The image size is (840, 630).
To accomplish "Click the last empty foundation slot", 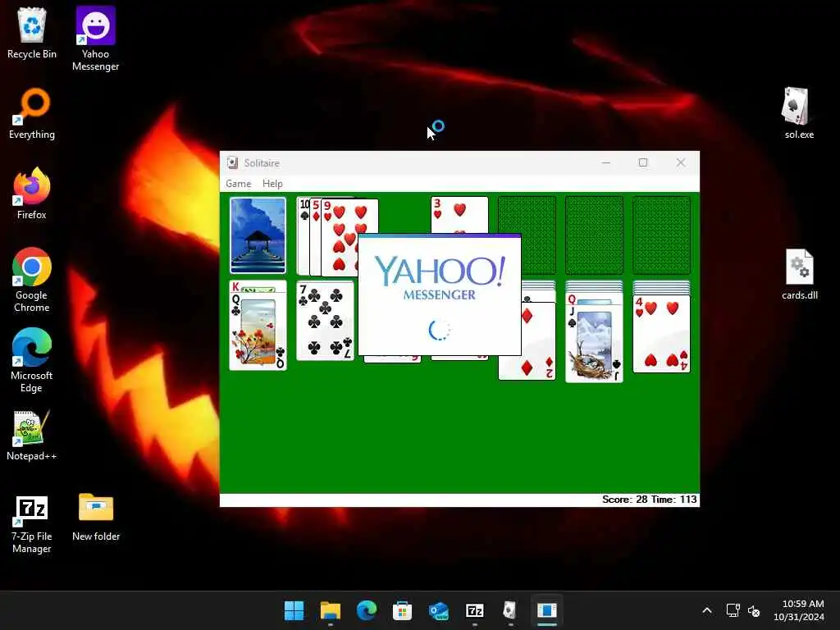I will point(662,235).
